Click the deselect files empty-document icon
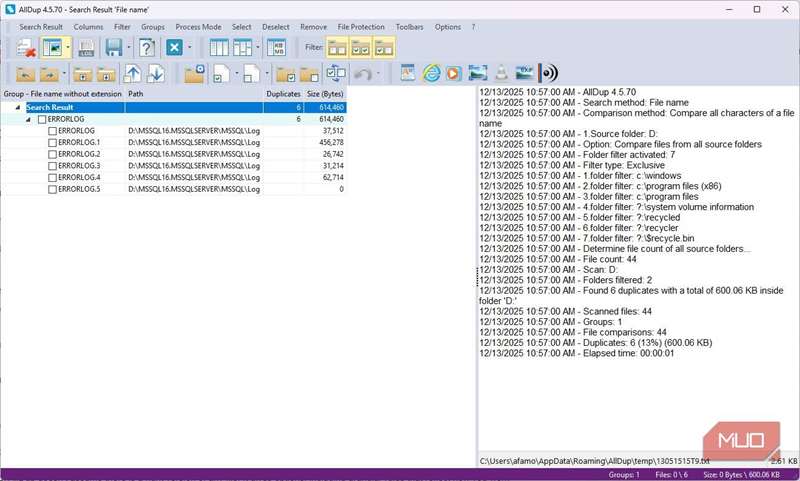800x481 pixels. click(251, 74)
